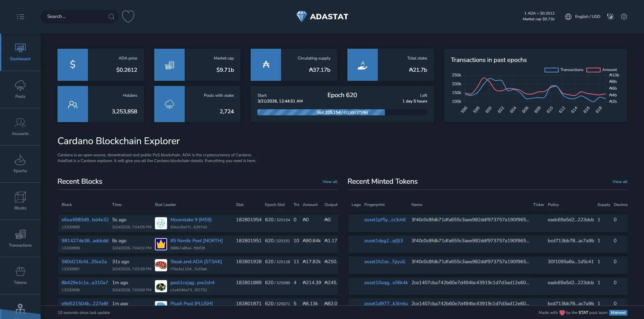The width and height of the screenshot is (644, 319).
Task: Click the Epoch Slot column header
Action: 275,205
